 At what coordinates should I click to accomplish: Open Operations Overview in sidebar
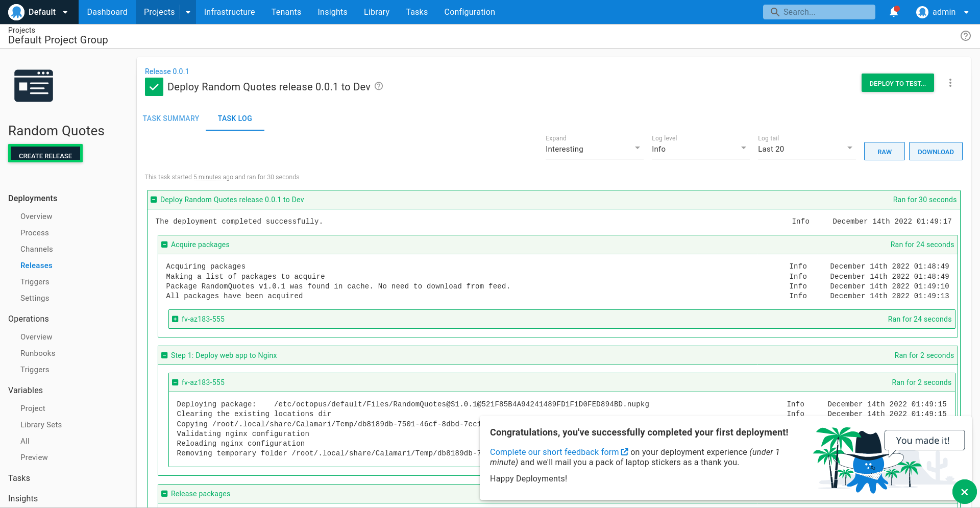click(36, 337)
